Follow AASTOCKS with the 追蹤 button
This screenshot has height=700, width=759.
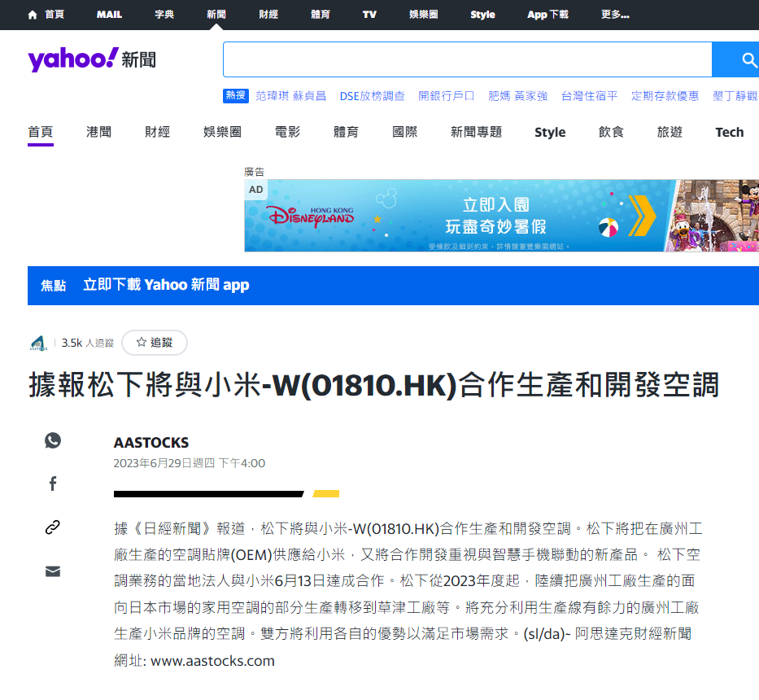(x=155, y=343)
